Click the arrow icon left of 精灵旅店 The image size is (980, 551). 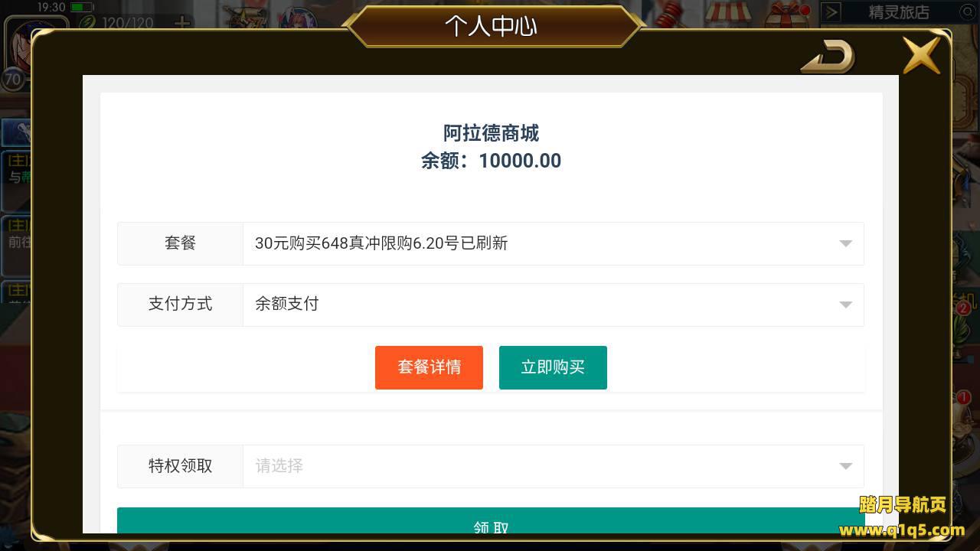click(831, 12)
